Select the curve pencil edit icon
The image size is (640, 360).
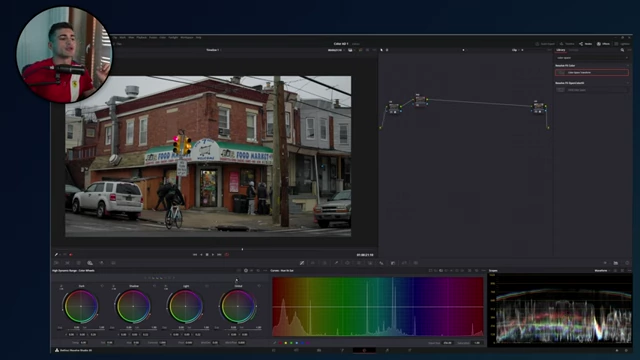[275, 343]
